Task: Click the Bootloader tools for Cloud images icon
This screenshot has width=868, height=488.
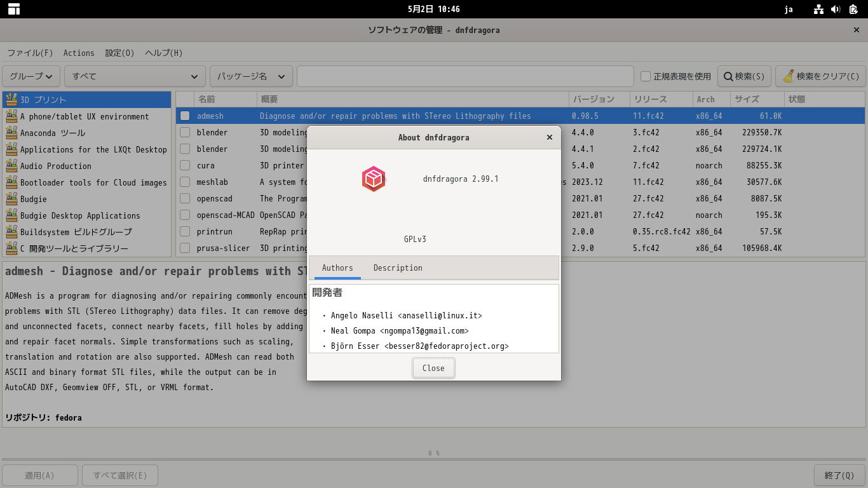Action: point(11,182)
